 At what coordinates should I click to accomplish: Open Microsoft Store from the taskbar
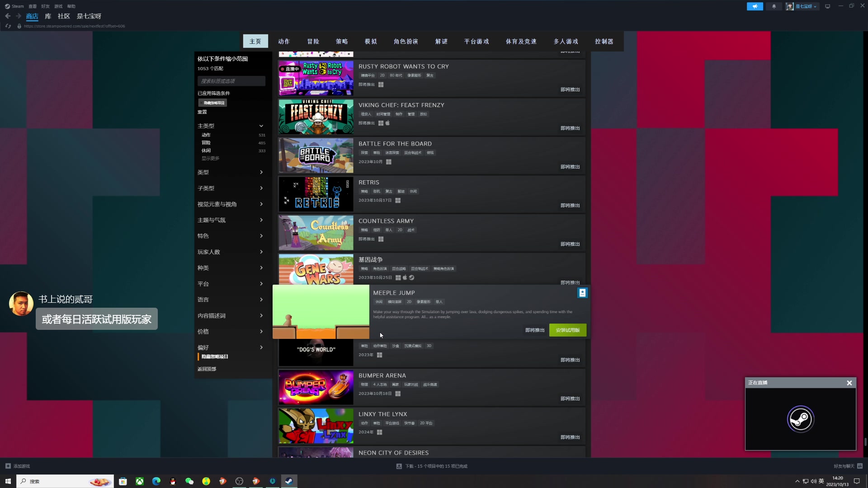tap(123, 481)
